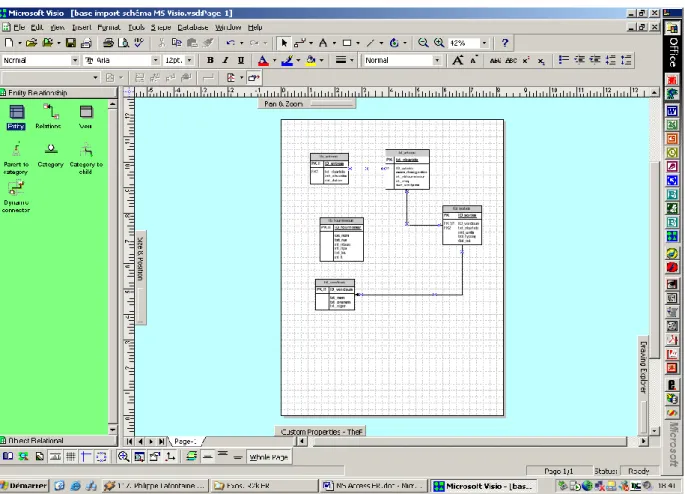This screenshot has width=685, height=494.
Task: Click the Whole Page button
Action: [x=269, y=457]
